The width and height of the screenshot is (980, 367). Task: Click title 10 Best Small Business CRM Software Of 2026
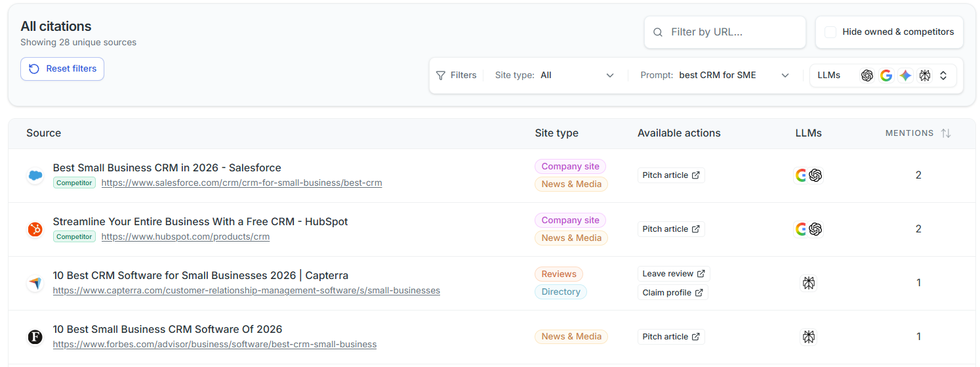[167, 330]
